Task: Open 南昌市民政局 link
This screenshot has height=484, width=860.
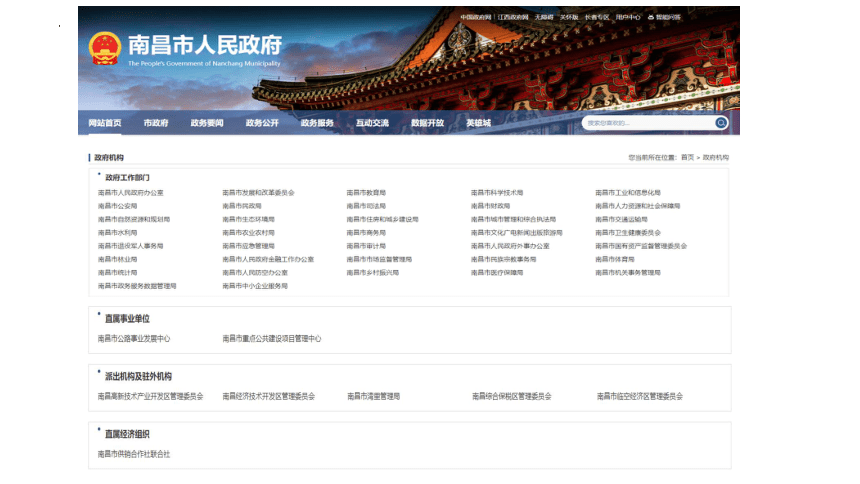Action: click(242, 206)
